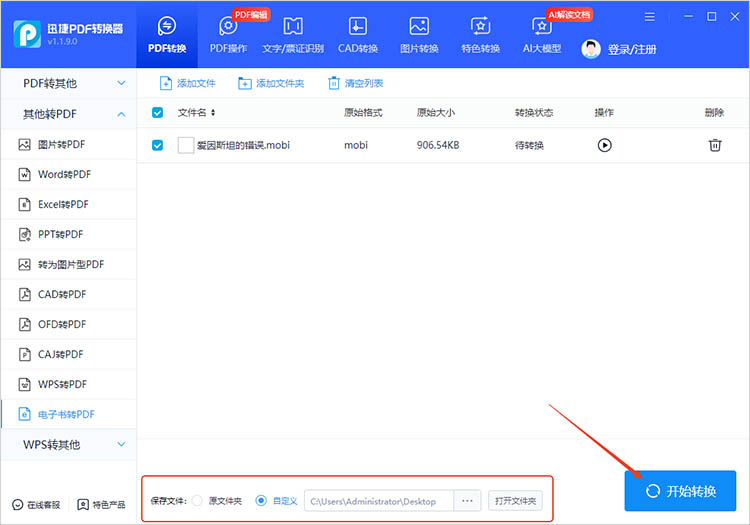
Task: Click the 爱因斯坦的错误.mobi file name
Action: (243, 145)
